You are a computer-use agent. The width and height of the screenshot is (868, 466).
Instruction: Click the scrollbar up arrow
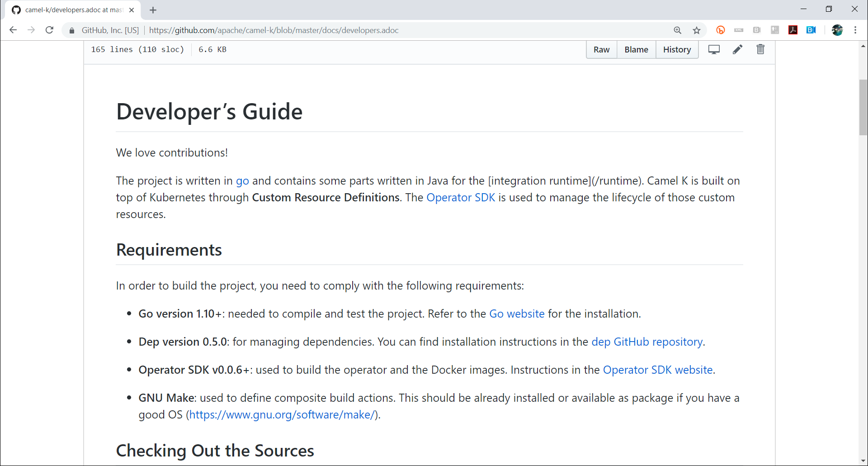[863, 46]
